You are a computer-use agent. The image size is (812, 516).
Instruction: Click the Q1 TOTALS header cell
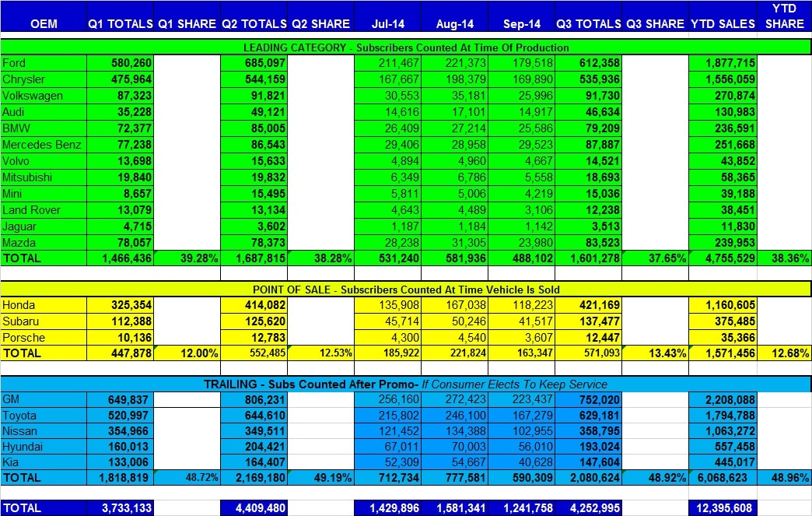coord(120,17)
